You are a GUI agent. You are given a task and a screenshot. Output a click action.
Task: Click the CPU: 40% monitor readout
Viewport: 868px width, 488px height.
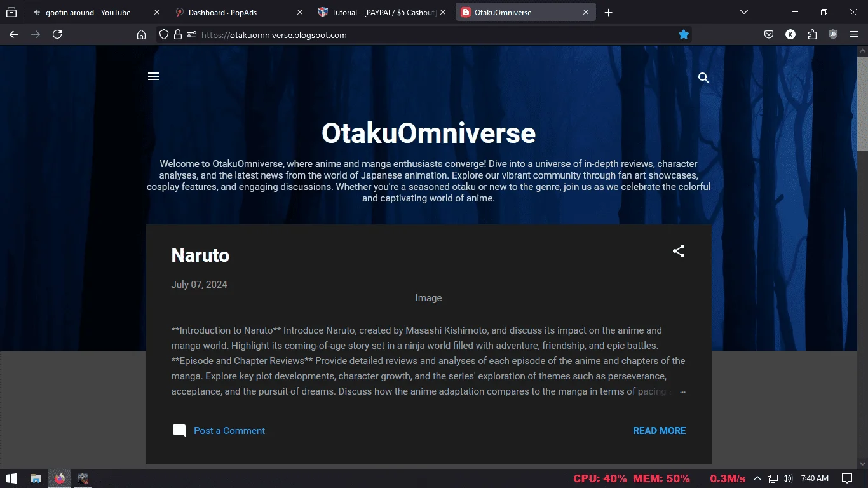pyautogui.click(x=600, y=478)
